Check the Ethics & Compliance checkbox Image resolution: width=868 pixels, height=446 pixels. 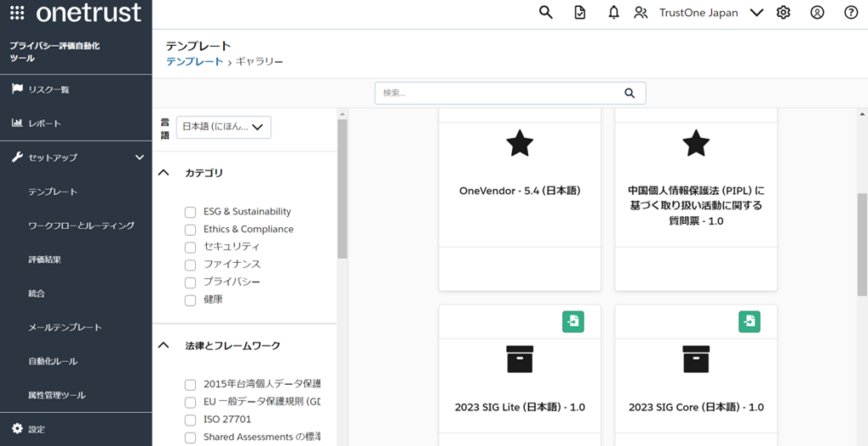pyautogui.click(x=190, y=230)
